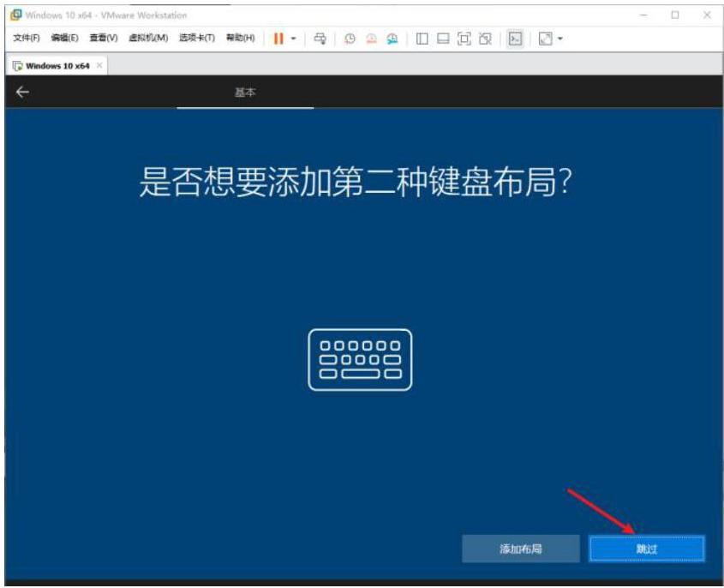This screenshot has height=588, width=724.
Task: Revert to the previous snapshot icon
Action: 371,39
